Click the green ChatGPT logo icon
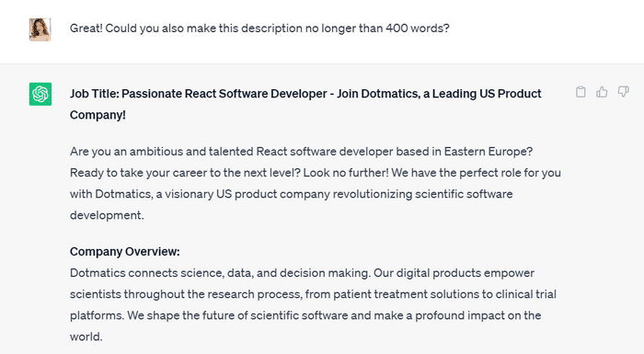This screenshot has width=644, height=354. coord(40,94)
